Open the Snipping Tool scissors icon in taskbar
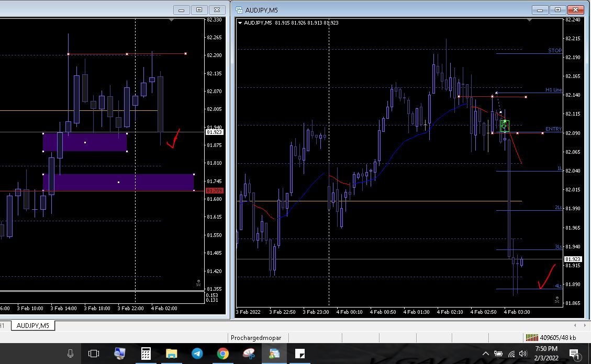Viewport: 591px width, 364px height. [248, 354]
